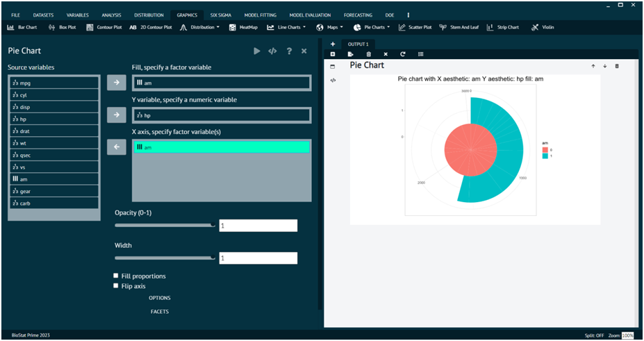Viewport: 644px width, 341px height.
Task: Select hp in the Y variable box
Action: [222, 116]
